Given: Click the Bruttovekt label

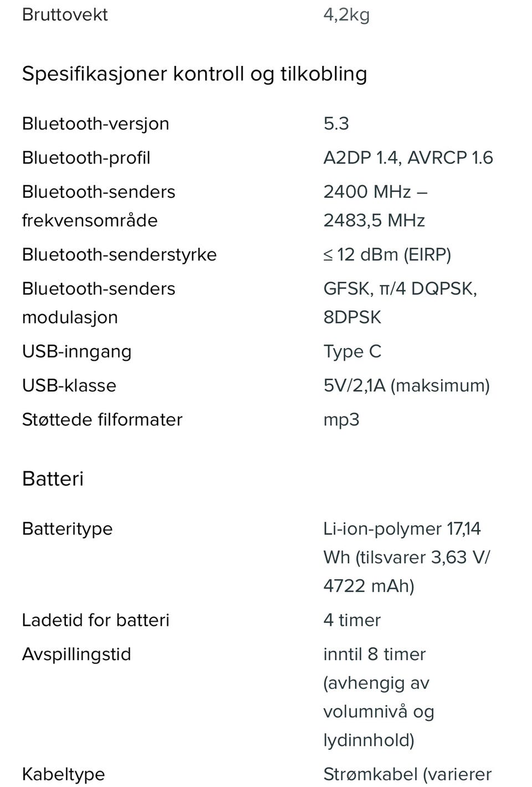Looking at the screenshot, I should click(65, 15).
